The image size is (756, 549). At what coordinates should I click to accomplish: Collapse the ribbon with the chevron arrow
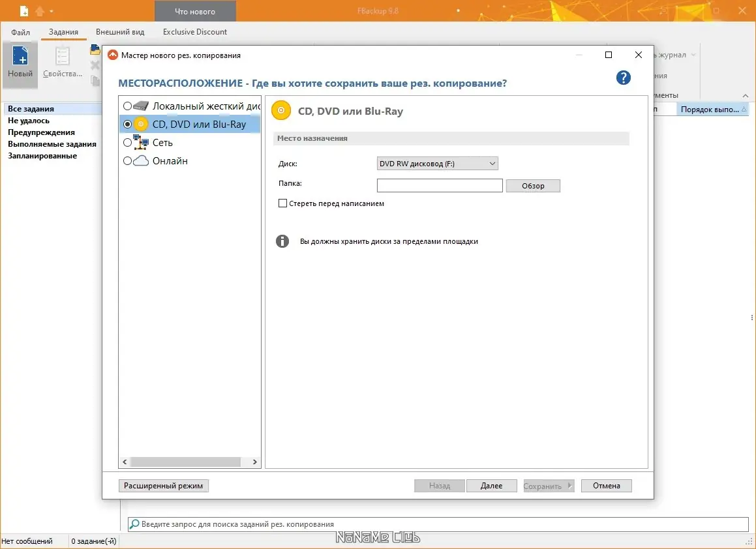[x=746, y=95]
